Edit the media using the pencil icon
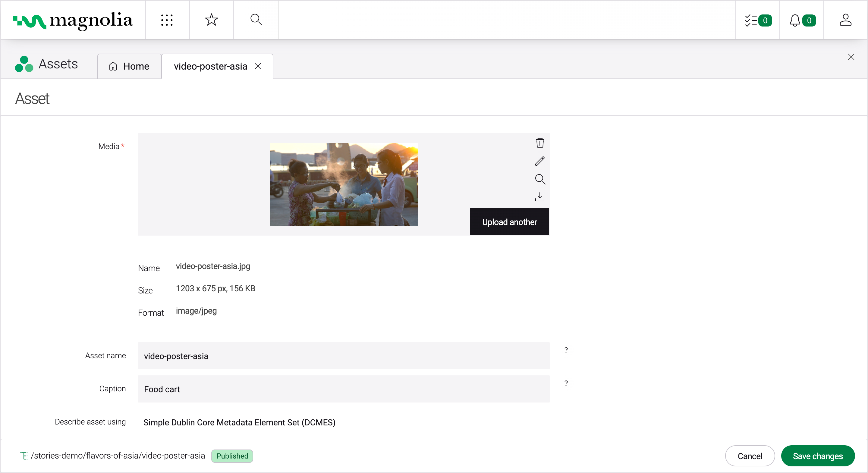Image resolution: width=868 pixels, height=473 pixels. click(x=540, y=161)
